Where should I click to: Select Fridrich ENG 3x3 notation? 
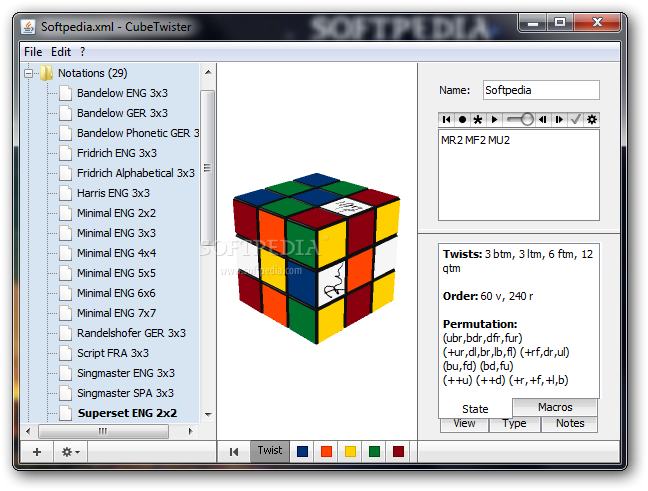coord(117,153)
